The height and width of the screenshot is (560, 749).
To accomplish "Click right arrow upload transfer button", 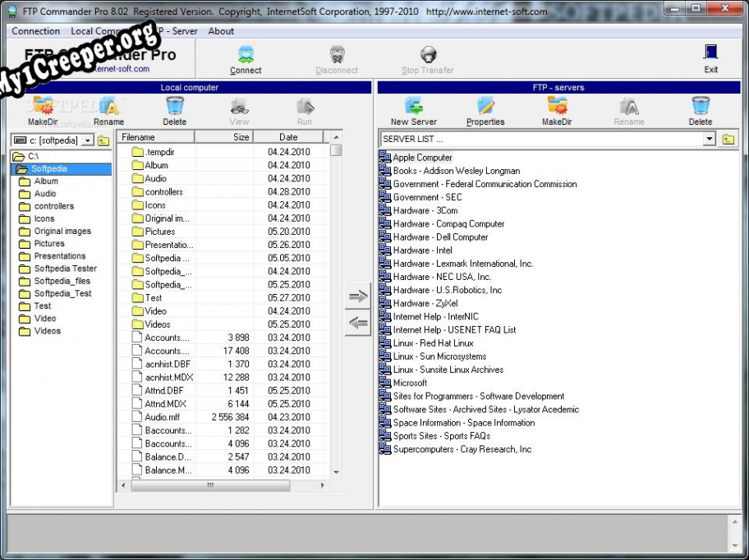I will (x=358, y=296).
